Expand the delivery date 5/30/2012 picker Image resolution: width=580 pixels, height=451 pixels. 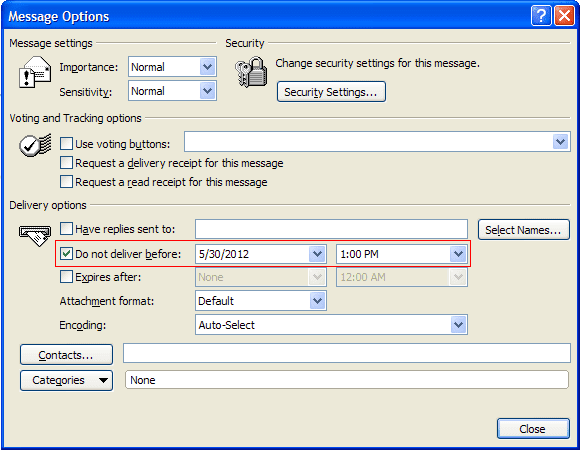(317, 254)
